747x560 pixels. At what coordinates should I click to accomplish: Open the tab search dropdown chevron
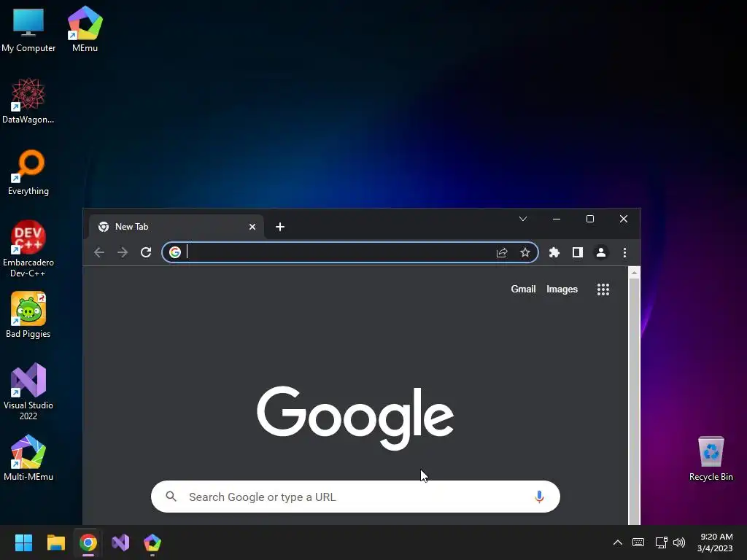click(x=522, y=219)
